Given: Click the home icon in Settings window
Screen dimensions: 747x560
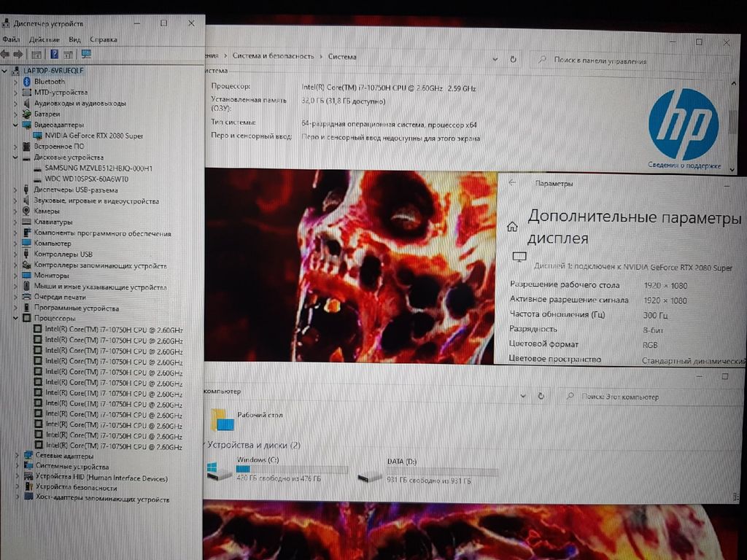Looking at the screenshot, I should 513,227.
